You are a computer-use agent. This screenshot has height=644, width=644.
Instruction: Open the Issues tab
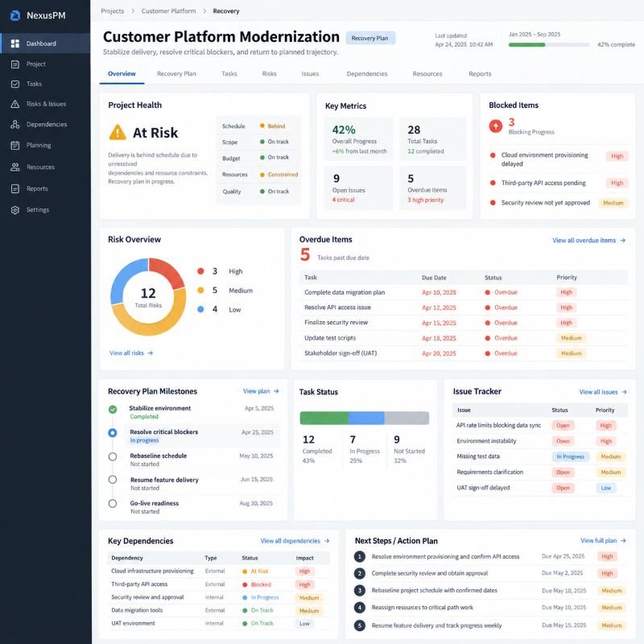click(310, 74)
